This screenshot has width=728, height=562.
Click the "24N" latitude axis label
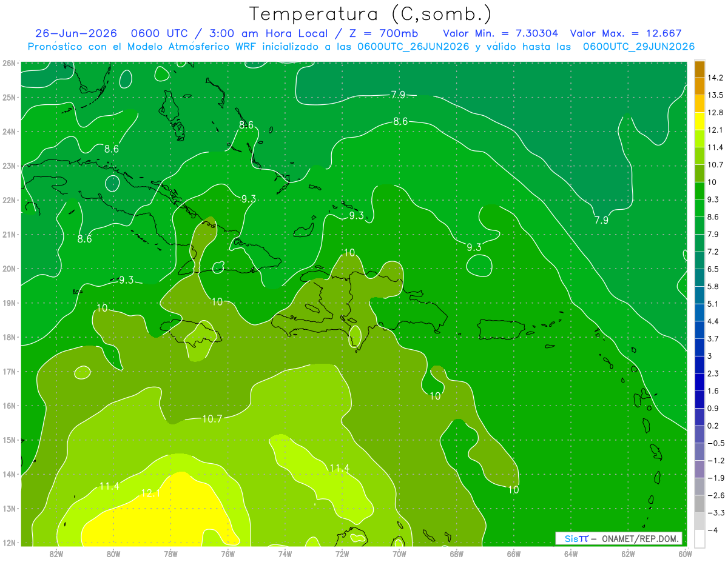click(9, 132)
